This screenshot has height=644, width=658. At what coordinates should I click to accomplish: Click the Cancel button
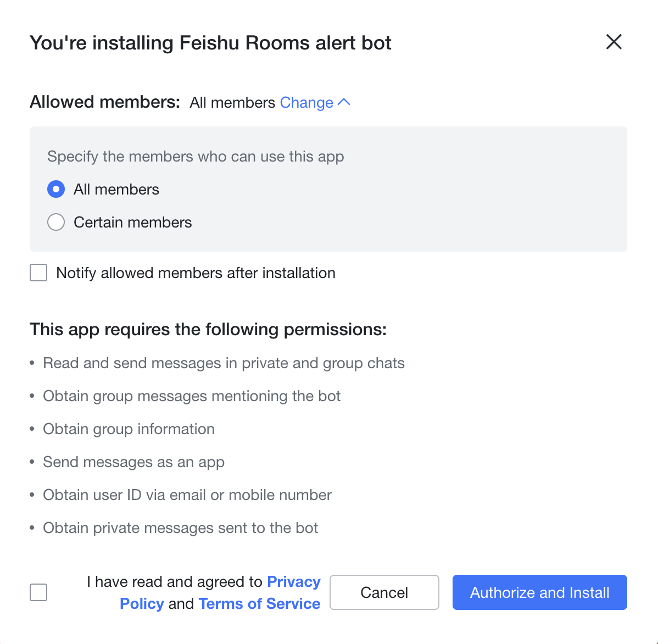(384, 592)
